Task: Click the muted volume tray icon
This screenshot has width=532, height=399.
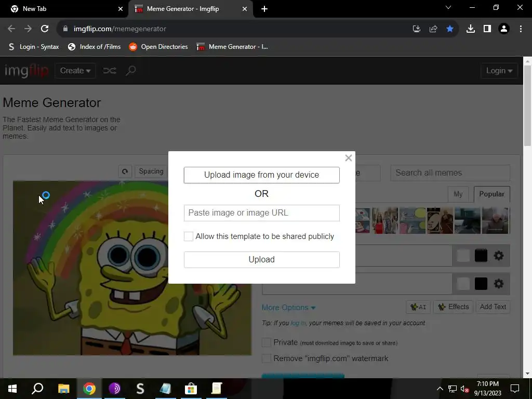Action: [x=464, y=389]
